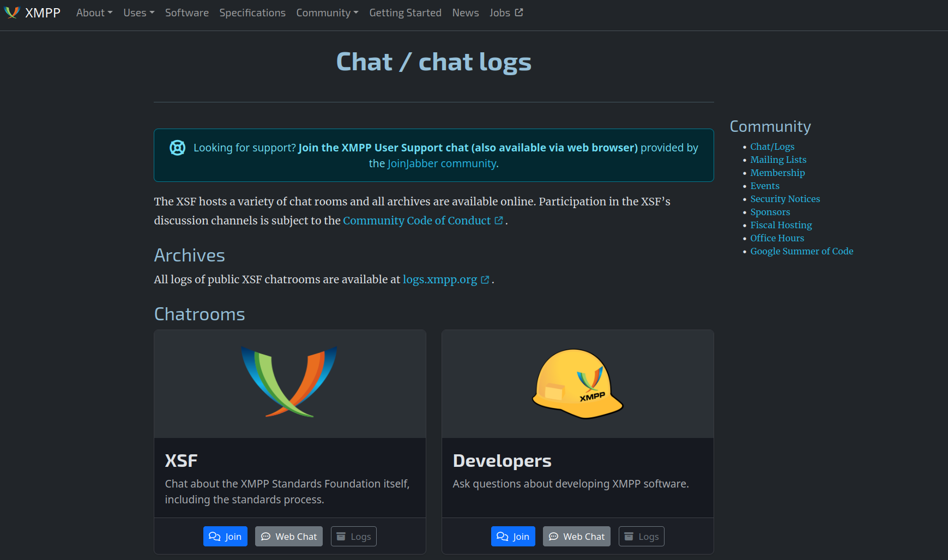Expand the Community dropdown in navbar
This screenshot has height=560, width=948.
click(327, 13)
